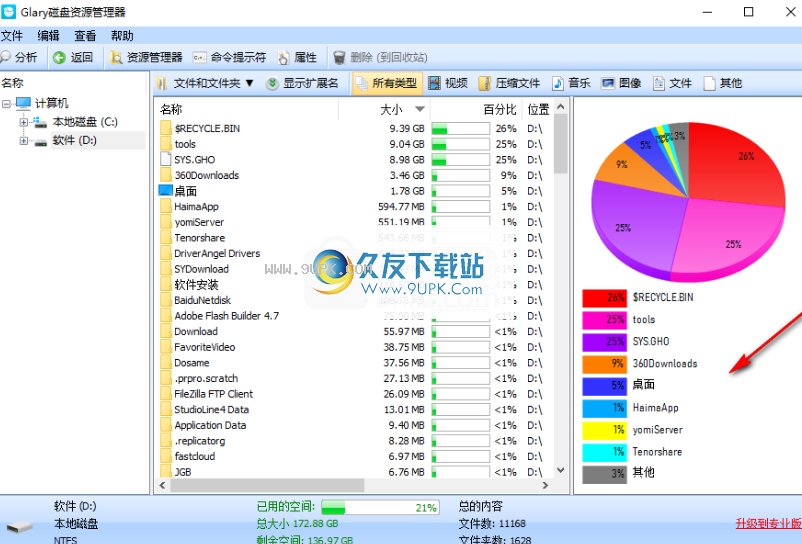
Task: Select the FileZilla FTP Client row
Action: click(354, 394)
